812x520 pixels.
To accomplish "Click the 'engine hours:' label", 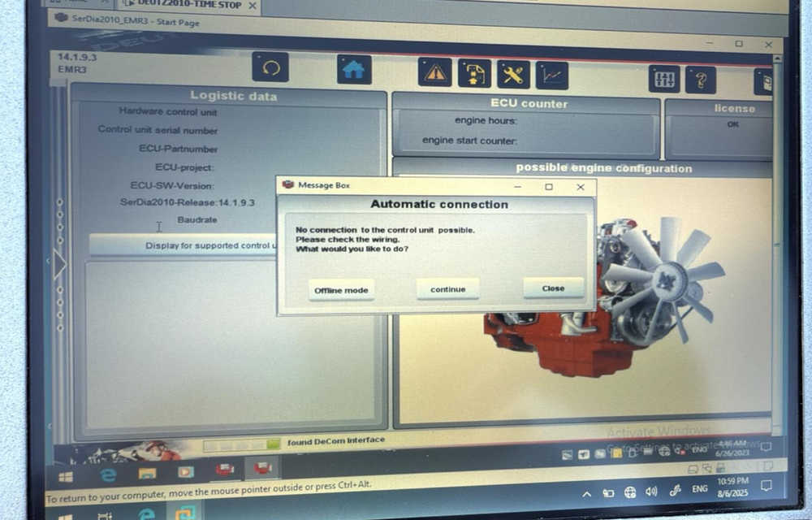I will pyautogui.click(x=486, y=121).
